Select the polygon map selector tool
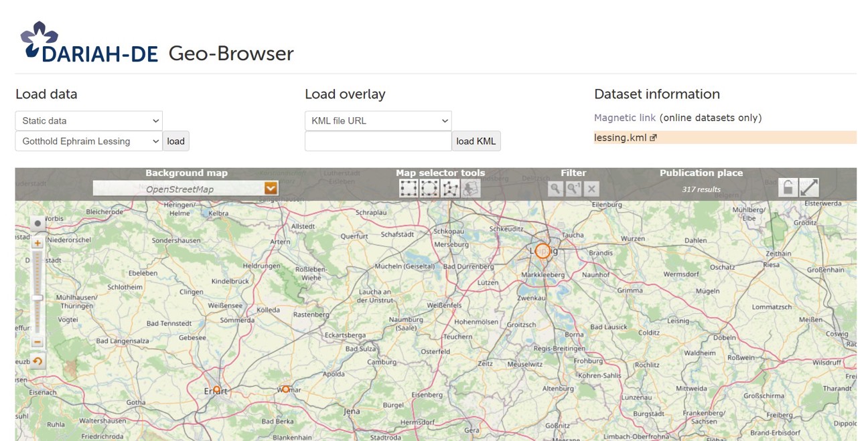This screenshot has width=868, height=441. point(450,189)
